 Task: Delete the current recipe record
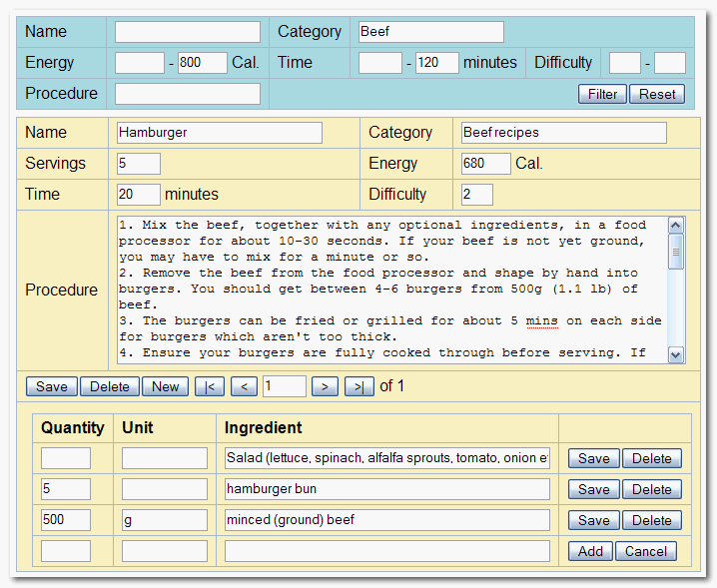(x=109, y=386)
